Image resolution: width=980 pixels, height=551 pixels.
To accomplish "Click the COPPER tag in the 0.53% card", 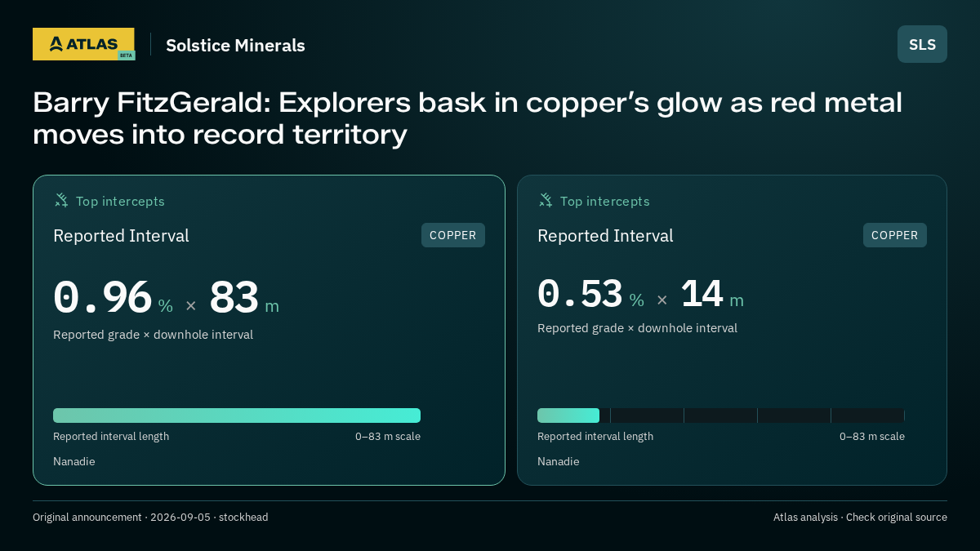I will (895, 235).
